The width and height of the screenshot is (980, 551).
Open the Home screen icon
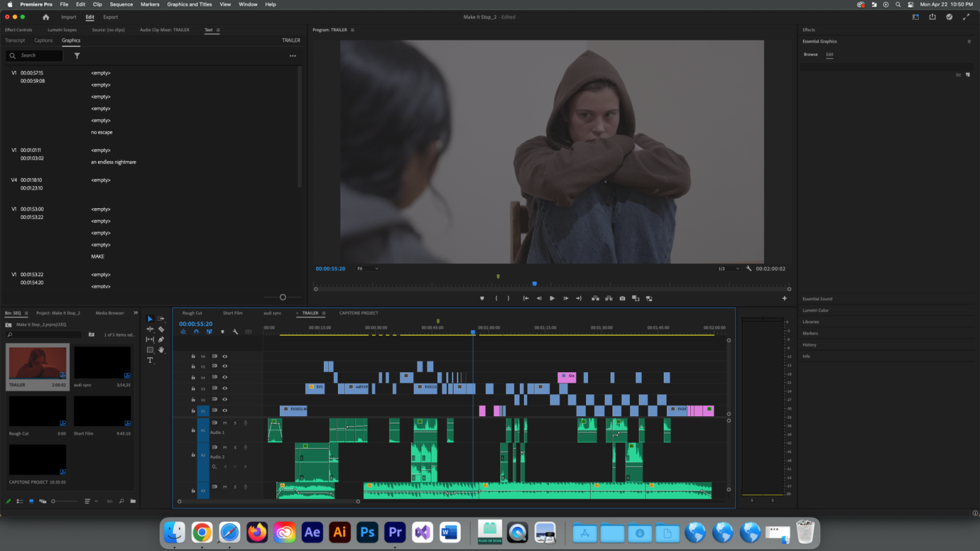click(x=46, y=17)
